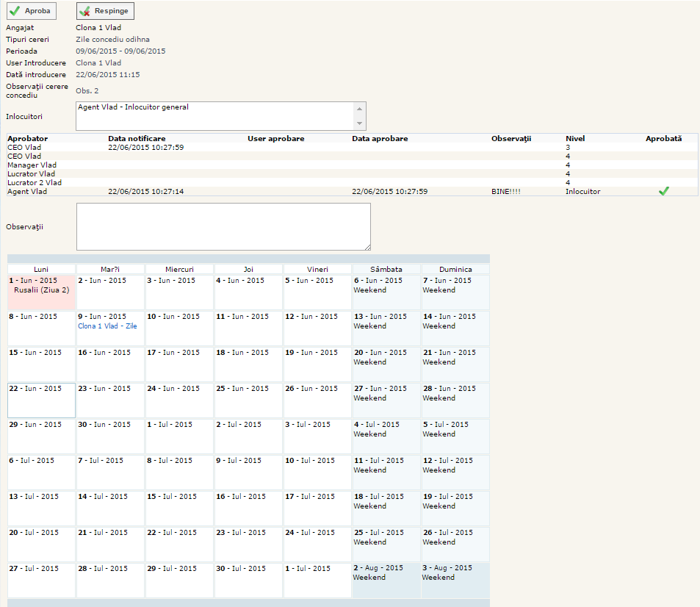Image resolution: width=700 pixels, height=607 pixels.
Task: Click the Observații textarea resize handle
Action: [x=367, y=246]
